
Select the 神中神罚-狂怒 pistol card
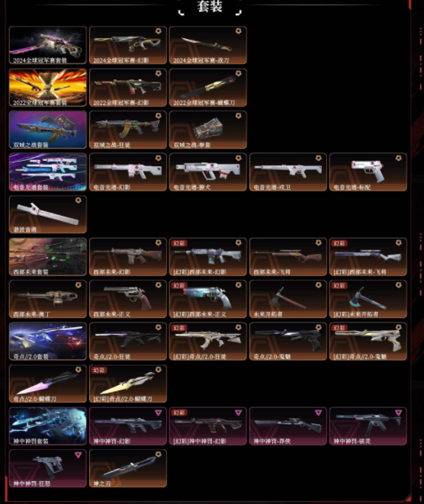point(48,468)
